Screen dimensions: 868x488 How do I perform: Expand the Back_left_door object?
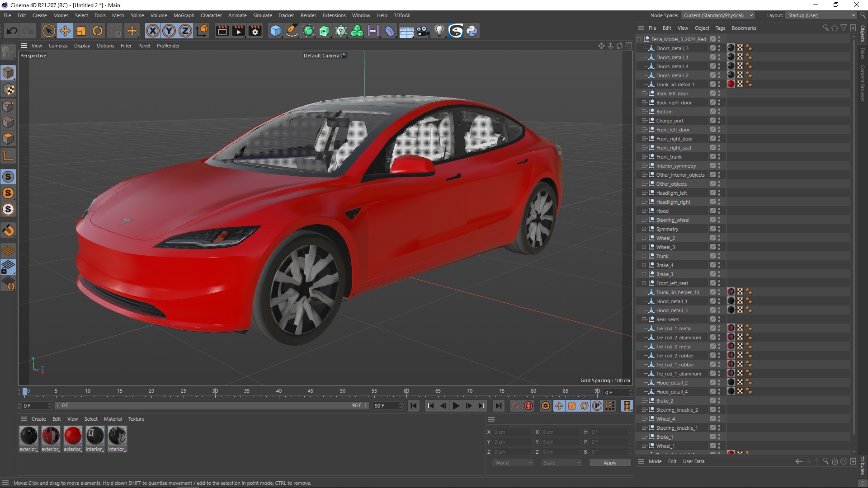pos(644,94)
